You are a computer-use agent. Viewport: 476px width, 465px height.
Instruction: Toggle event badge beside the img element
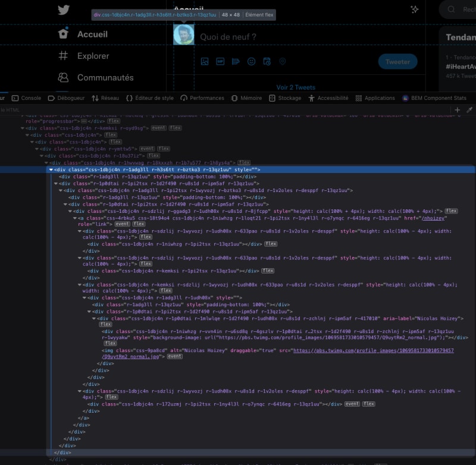pos(174,357)
